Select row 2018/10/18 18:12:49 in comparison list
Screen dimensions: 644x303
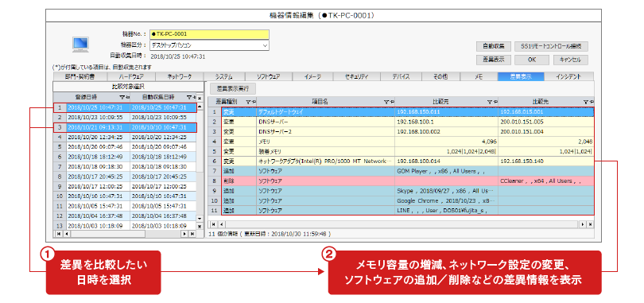[x=125, y=157]
